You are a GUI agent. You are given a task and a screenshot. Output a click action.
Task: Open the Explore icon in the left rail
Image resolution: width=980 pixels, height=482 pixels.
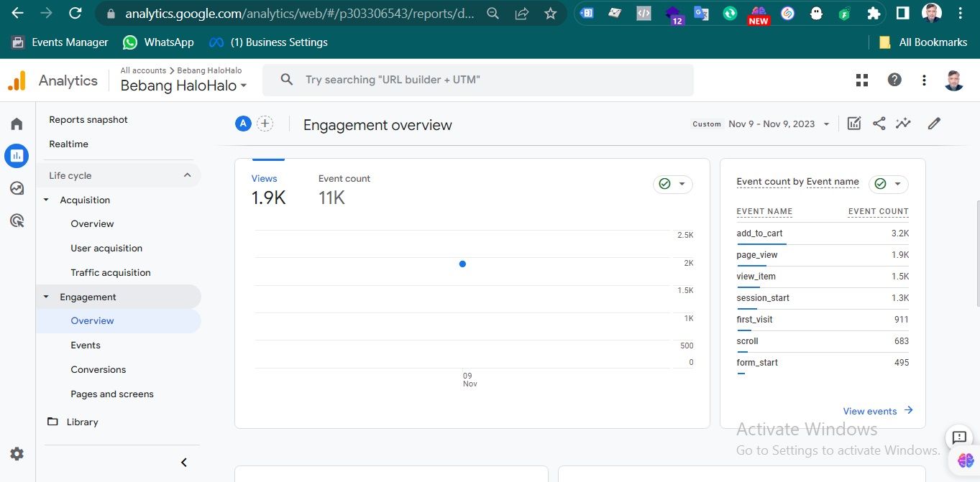point(17,188)
